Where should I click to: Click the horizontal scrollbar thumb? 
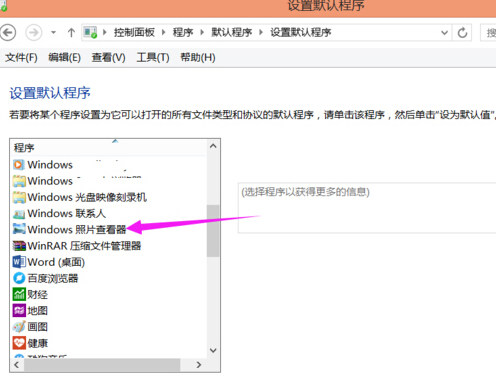click(x=102, y=365)
